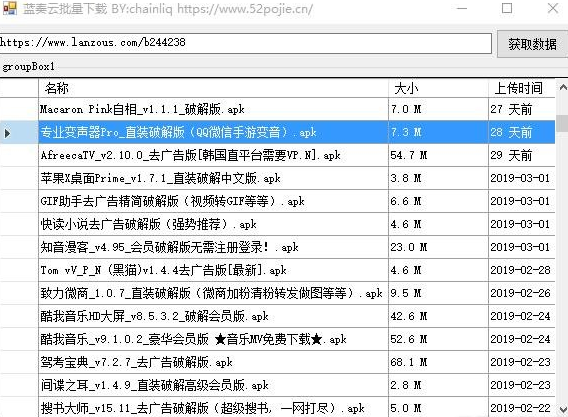This screenshot has height=417, width=568.
Task: Click the scrollbar up arrow
Action: pyautogui.click(x=563, y=87)
